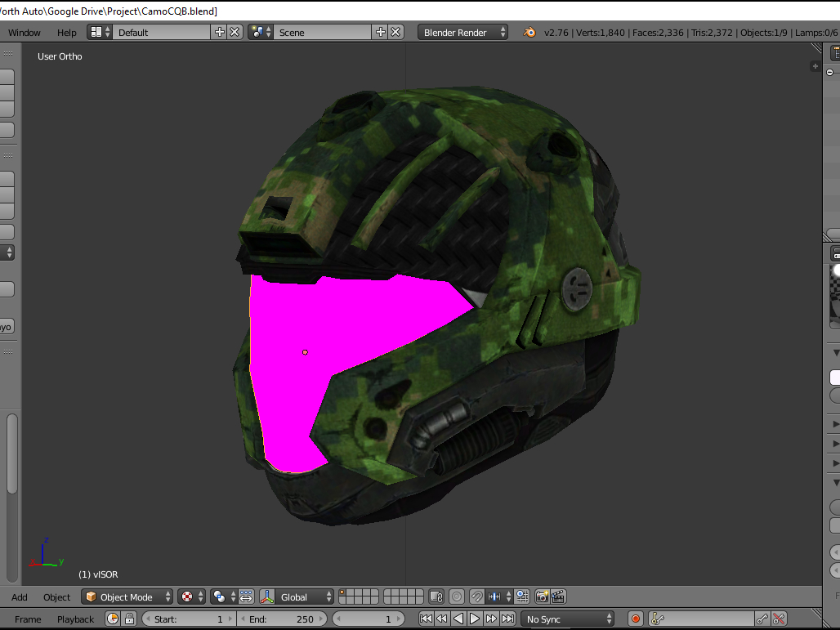Open the Object Mode interaction dropdown
The height and width of the screenshot is (630, 840).
[127, 596]
